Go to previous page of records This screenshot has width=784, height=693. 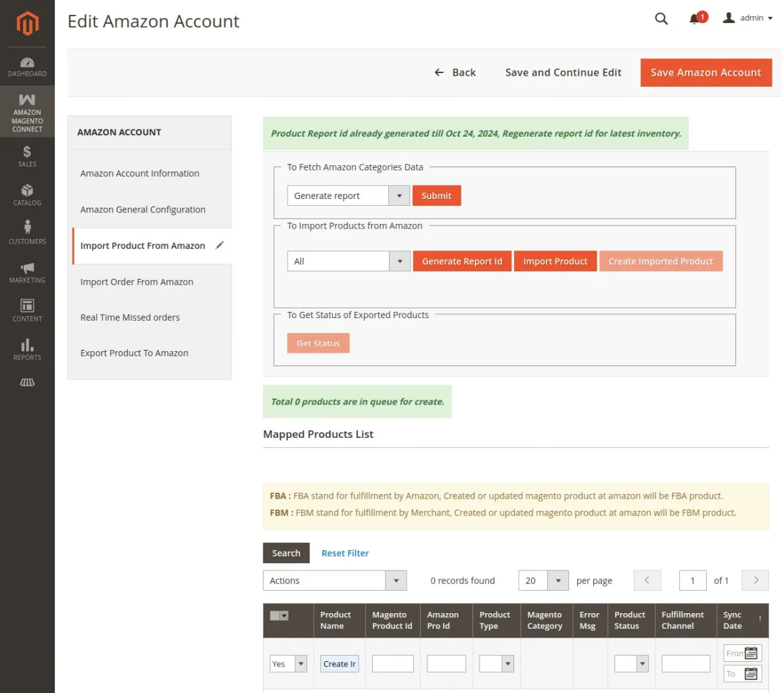pyautogui.click(x=647, y=581)
